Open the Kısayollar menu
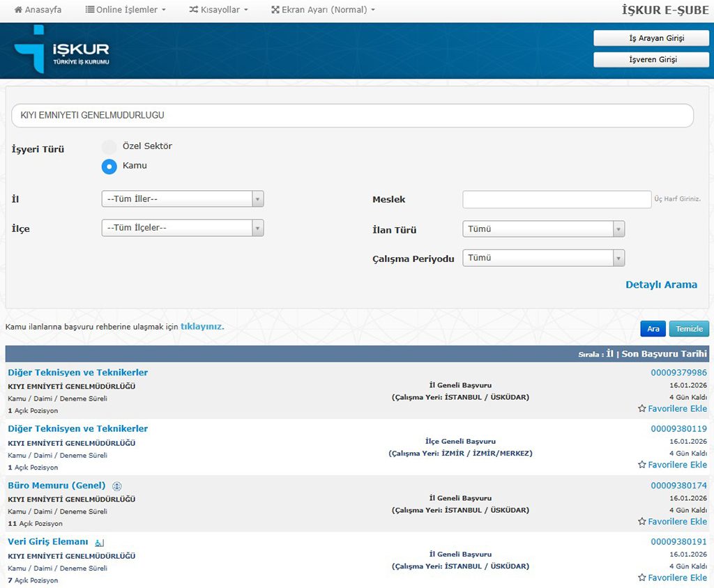The height and width of the screenshot is (588, 714). click(x=218, y=10)
